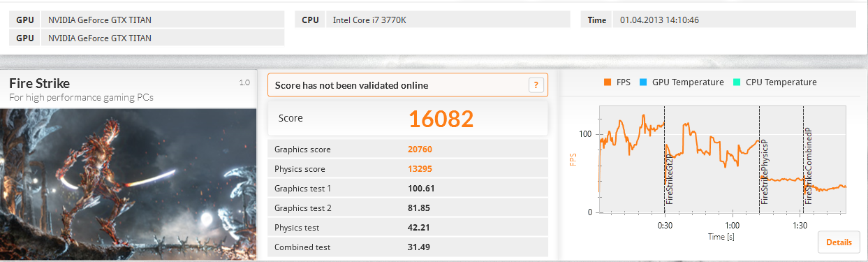Click the overall Score value 16082
Viewport: 868px width, 262px height.
pyautogui.click(x=441, y=119)
